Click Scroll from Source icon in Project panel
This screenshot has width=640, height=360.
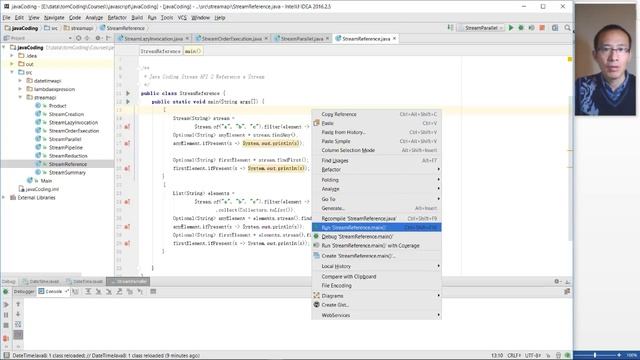78,38
